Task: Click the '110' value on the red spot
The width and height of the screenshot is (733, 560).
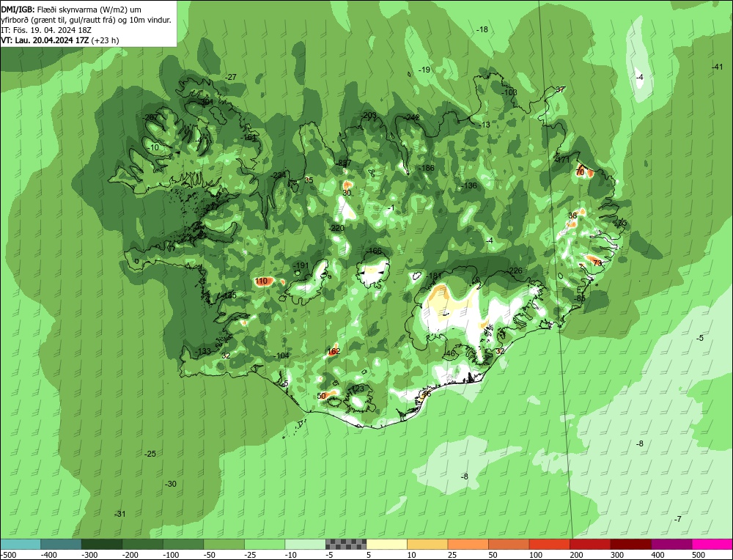Action: pyautogui.click(x=262, y=281)
